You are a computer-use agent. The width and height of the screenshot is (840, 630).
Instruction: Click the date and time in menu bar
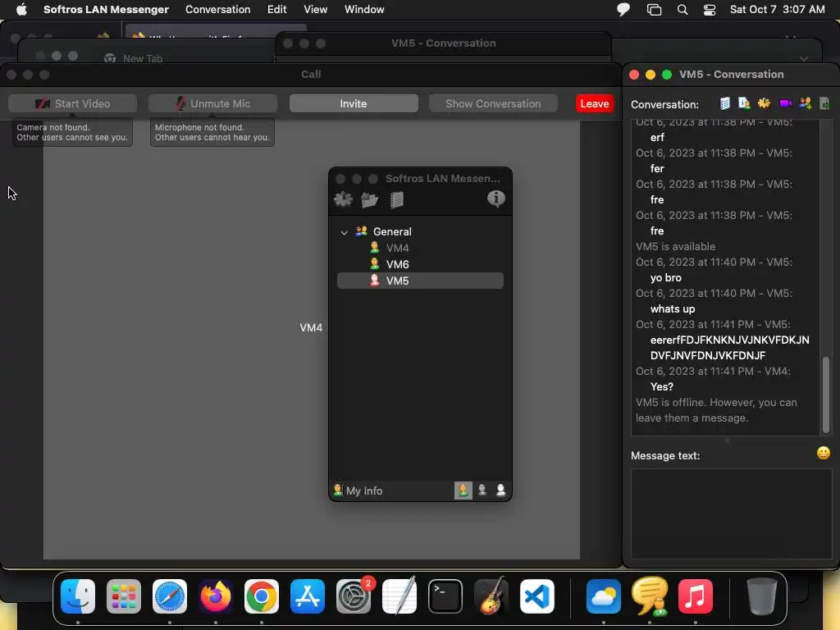pos(778,9)
